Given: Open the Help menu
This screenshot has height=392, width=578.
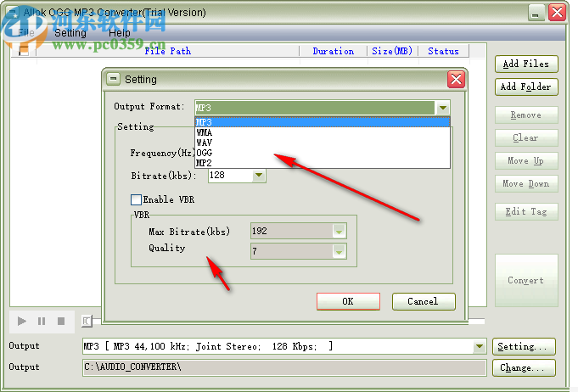Looking at the screenshot, I should click(119, 33).
